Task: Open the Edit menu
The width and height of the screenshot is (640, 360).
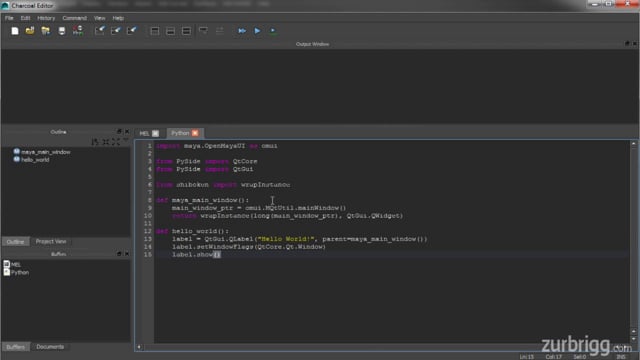Action: pos(25,18)
